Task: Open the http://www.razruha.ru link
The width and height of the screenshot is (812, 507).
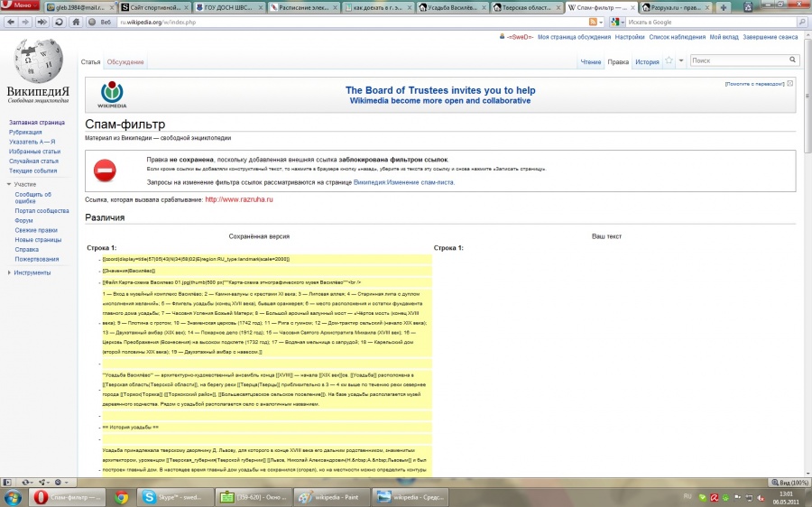Action: tap(239, 199)
